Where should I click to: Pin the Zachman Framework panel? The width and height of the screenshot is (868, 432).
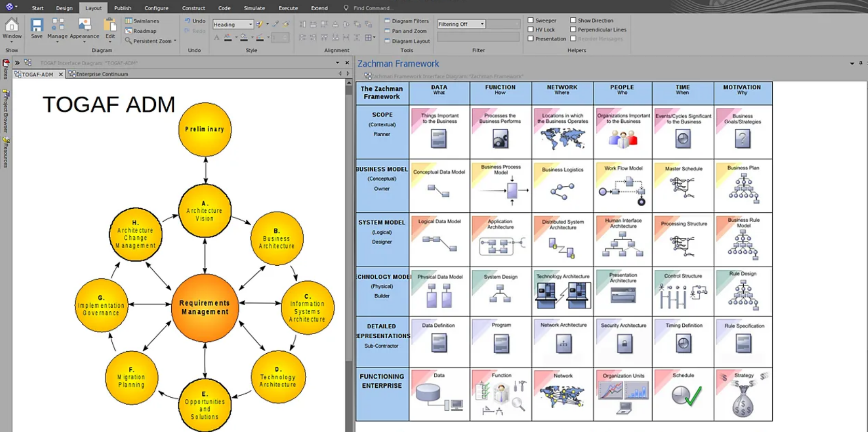click(861, 63)
